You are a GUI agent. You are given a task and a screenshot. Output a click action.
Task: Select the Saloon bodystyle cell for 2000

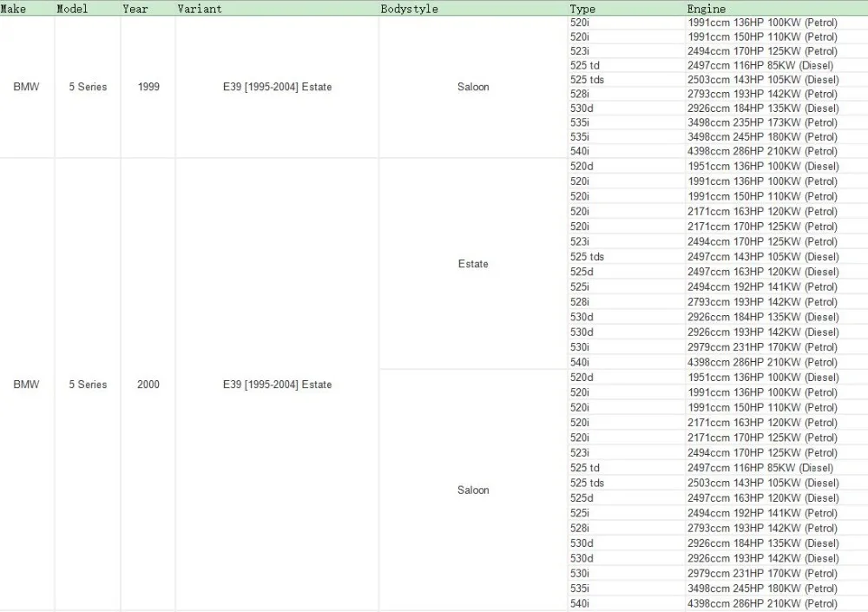(473, 490)
